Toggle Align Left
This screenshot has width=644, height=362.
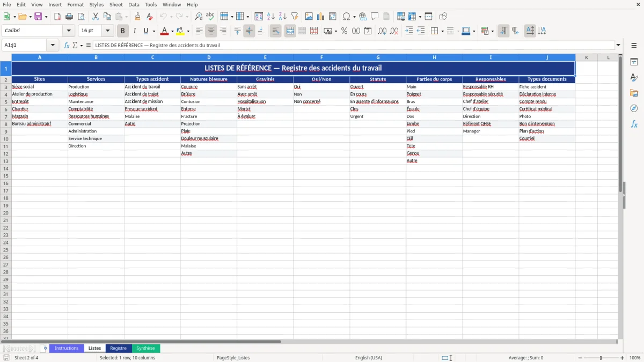(199, 31)
